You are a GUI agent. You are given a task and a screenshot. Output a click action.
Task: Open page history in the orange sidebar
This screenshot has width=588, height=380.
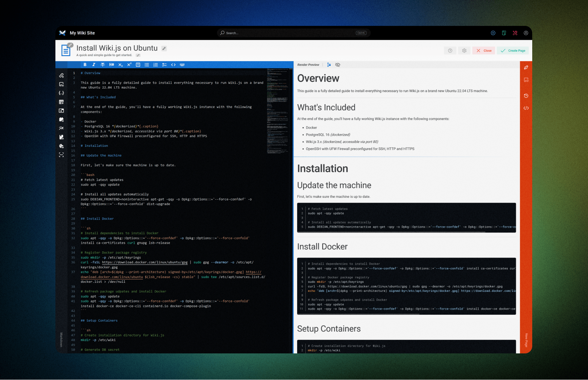click(x=526, y=96)
